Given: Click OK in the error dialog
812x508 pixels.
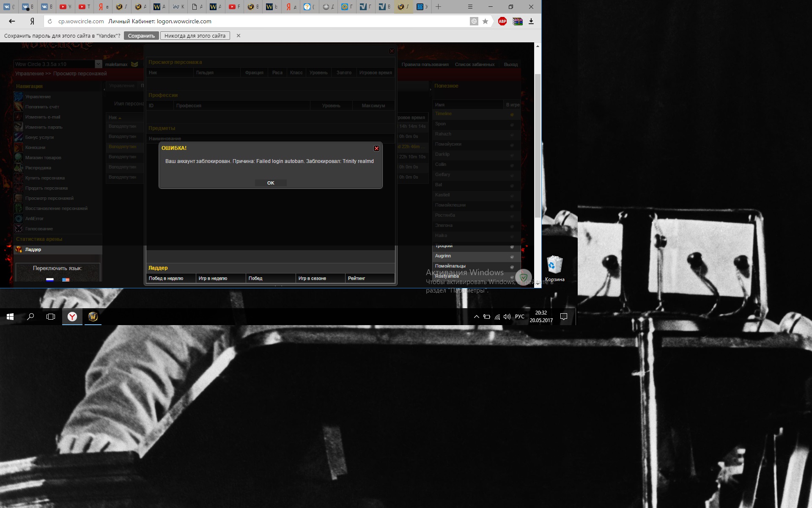Looking at the screenshot, I should (271, 183).
